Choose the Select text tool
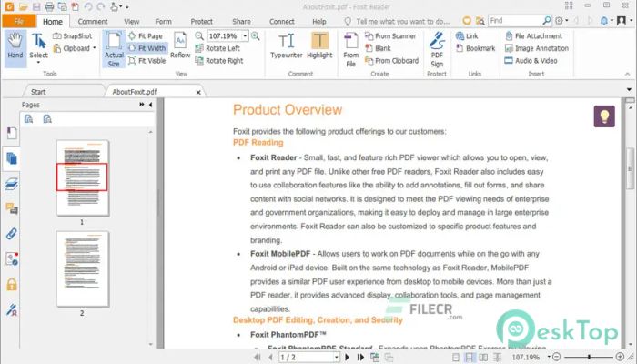 coord(38,48)
